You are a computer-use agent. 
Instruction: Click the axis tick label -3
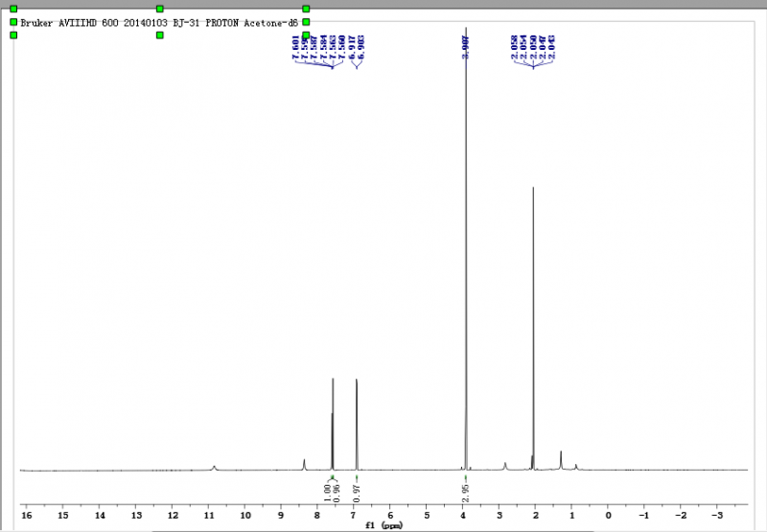point(716,515)
